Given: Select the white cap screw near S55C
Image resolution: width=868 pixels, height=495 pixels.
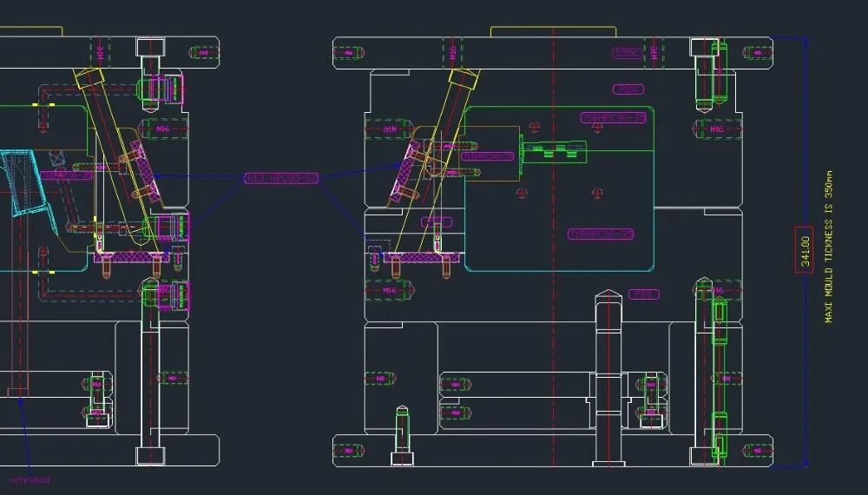Looking at the screenshot, I should point(703,78).
